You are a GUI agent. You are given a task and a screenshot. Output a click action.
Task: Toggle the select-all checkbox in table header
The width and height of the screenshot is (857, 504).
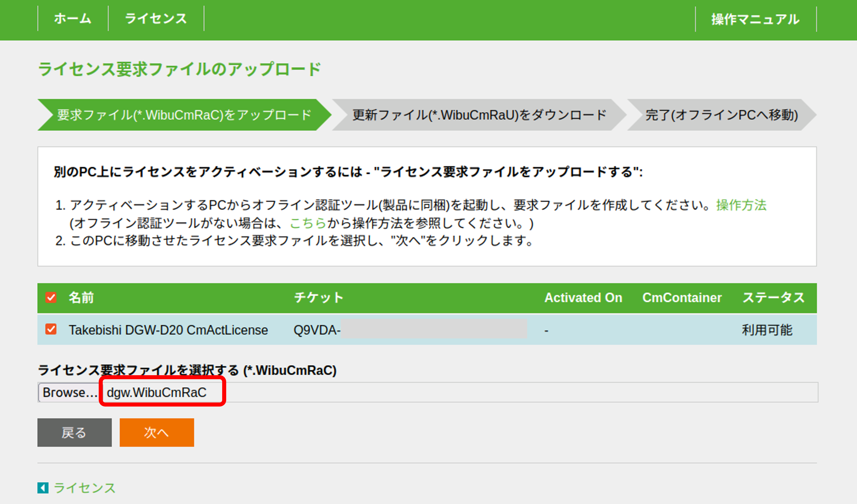coord(51,298)
